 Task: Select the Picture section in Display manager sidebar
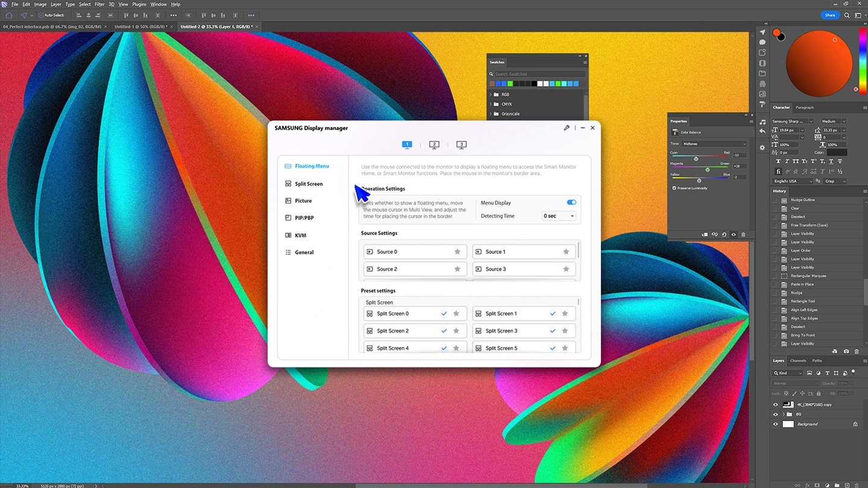(298, 201)
